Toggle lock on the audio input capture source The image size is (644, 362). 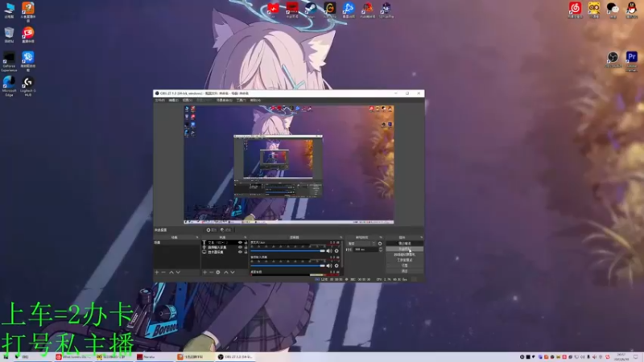point(246,248)
